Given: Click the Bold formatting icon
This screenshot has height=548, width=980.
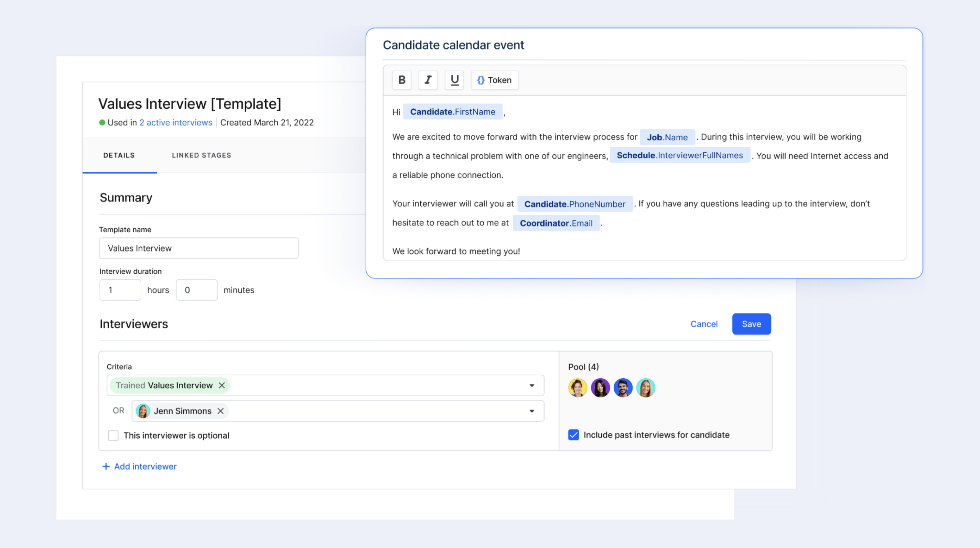Looking at the screenshot, I should point(401,79).
